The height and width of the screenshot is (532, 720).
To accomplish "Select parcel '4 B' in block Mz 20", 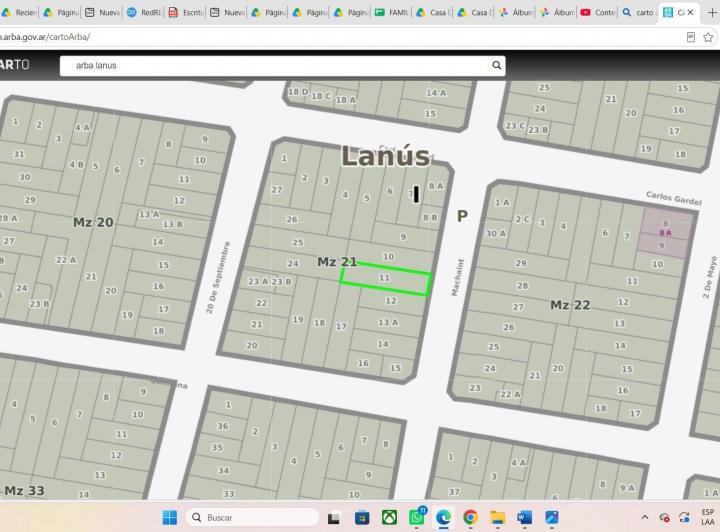I will pos(76,164).
